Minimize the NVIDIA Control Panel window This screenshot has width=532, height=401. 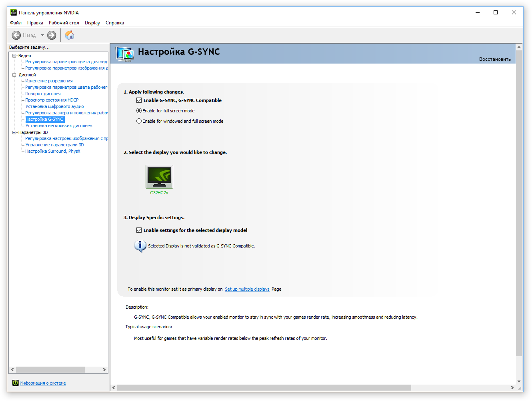[478, 12]
